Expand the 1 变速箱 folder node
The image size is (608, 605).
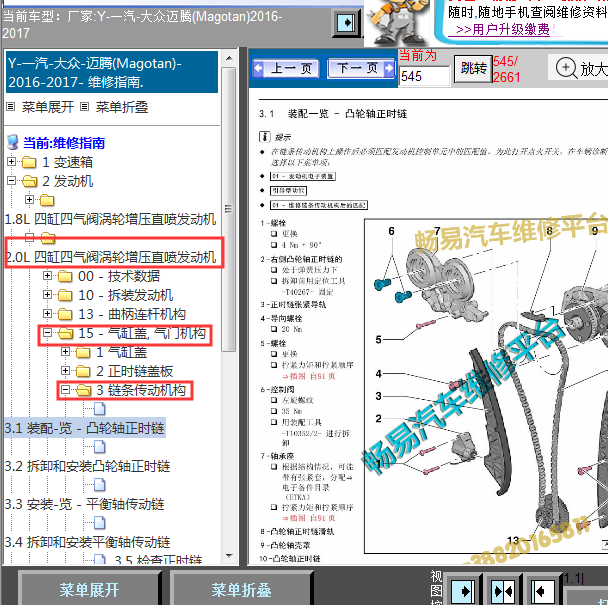tap(12, 161)
